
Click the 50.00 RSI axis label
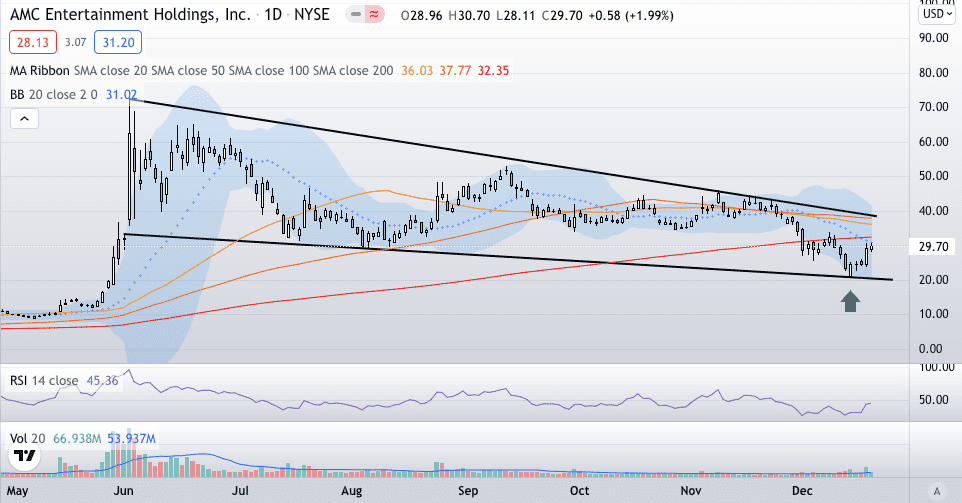(x=933, y=400)
